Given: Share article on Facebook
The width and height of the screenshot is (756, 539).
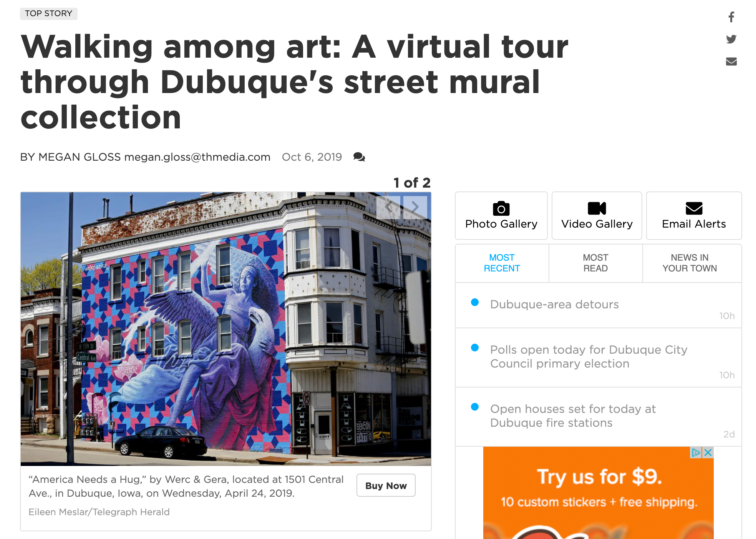Looking at the screenshot, I should click(731, 17).
